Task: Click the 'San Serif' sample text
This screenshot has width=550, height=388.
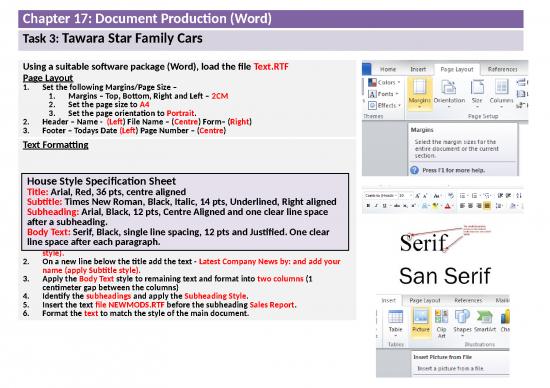Action: (444, 276)
